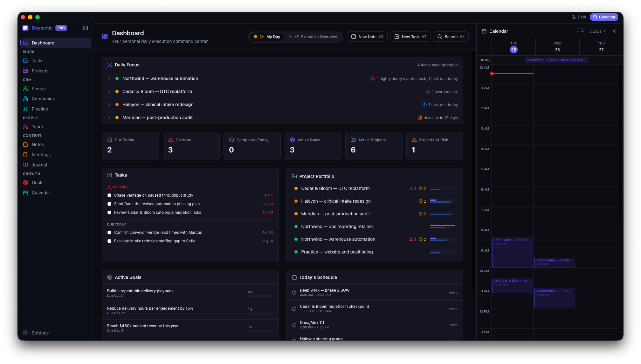Click the Due Today checkbox card icon
641x364 pixels.
(x=110, y=140)
